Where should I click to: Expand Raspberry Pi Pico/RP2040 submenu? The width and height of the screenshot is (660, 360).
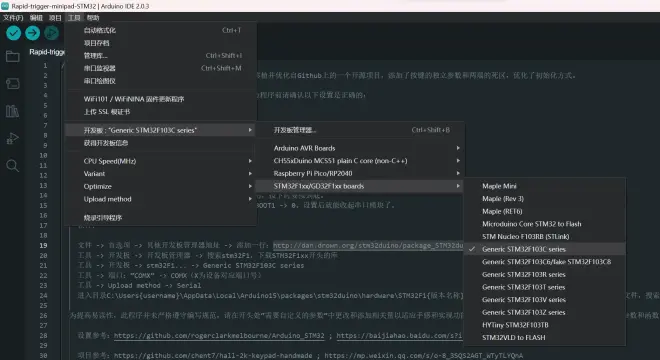tap(360, 173)
